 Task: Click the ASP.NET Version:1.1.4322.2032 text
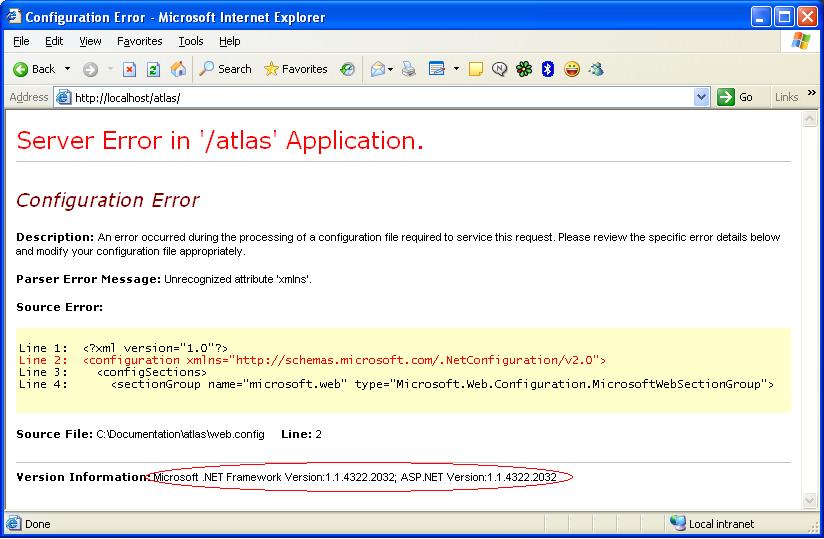click(x=478, y=477)
